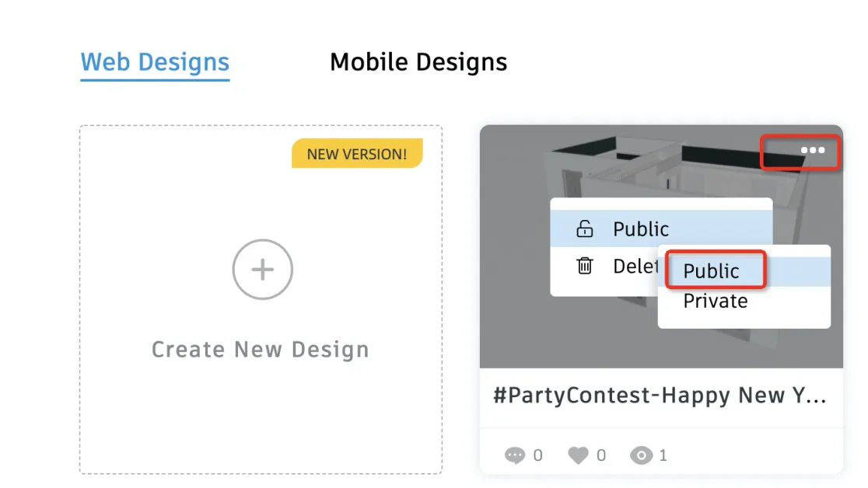This screenshot has width=868, height=488.
Task: Open the #PartyContest-Happy New Y... design title
Action: (660, 396)
